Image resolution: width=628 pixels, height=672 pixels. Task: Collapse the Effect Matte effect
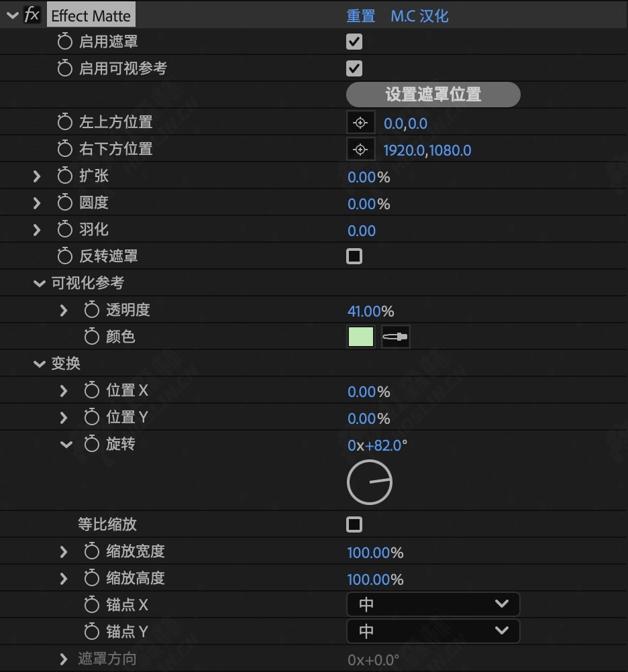click(13, 16)
